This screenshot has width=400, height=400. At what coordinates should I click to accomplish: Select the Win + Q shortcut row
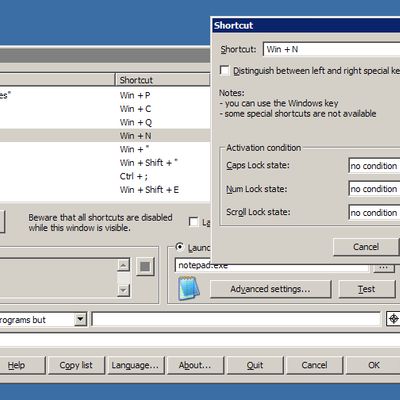click(x=105, y=122)
